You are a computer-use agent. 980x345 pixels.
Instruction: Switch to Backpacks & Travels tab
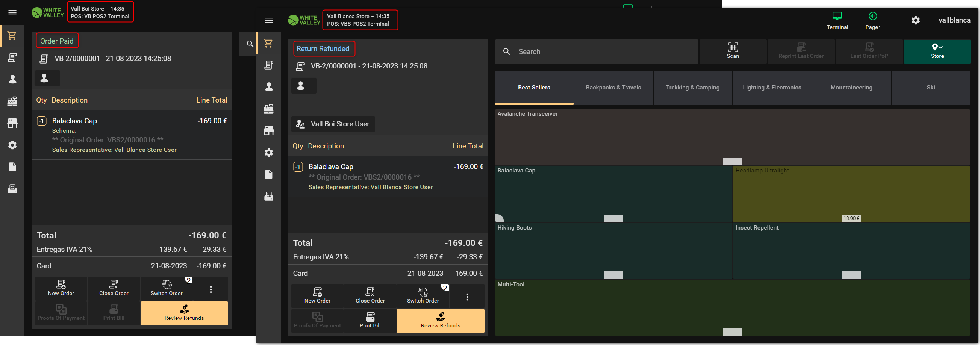(x=613, y=88)
